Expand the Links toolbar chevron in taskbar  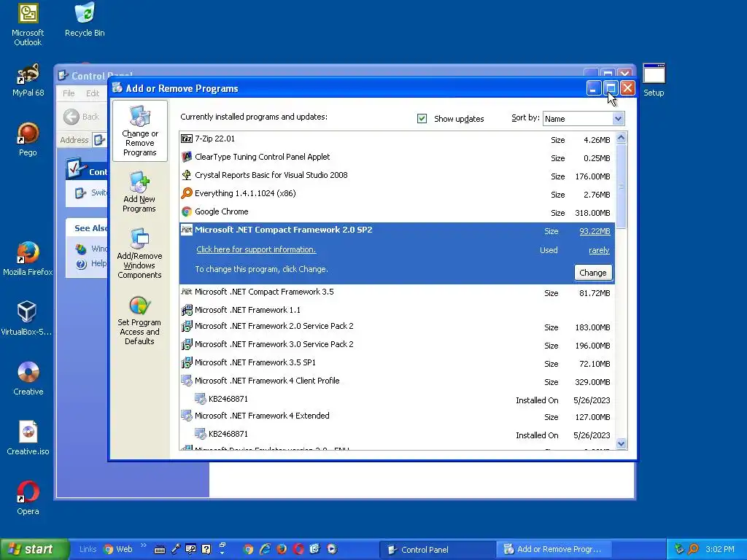[x=144, y=545]
